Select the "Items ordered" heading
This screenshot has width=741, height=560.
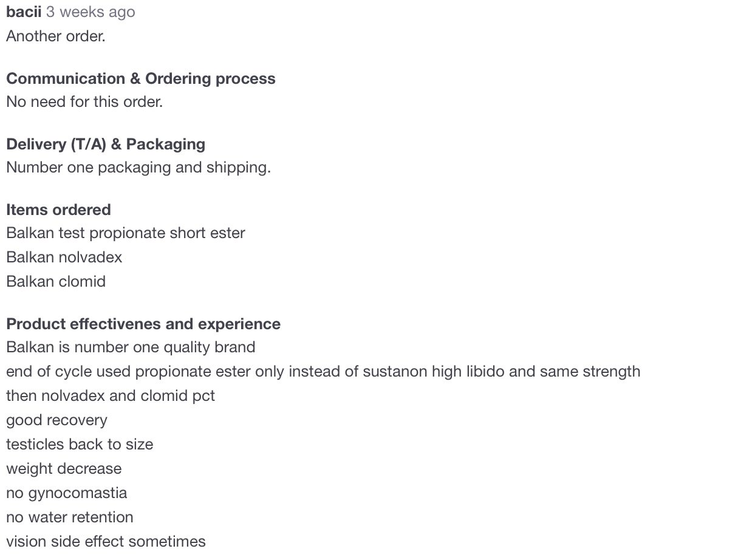pyautogui.click(x=58, y=210)
